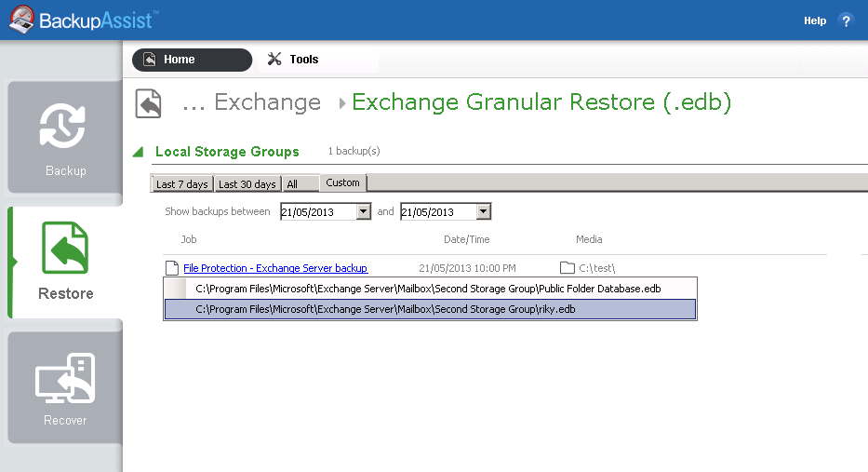
Task: Click the Exchange Granular Restore (.edb) title
Action: [541, 102]
